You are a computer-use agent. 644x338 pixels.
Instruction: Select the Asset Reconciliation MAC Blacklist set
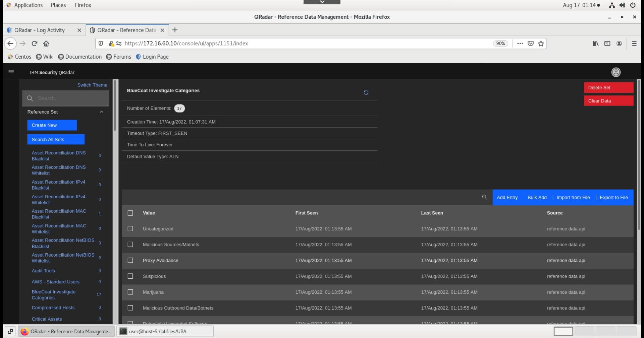[x=59, y=214]
